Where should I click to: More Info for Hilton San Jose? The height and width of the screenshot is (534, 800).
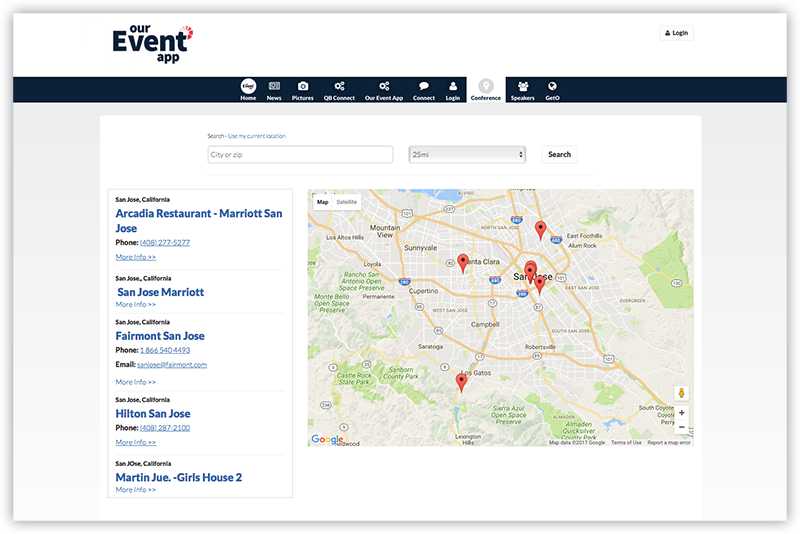pyautogui.click(x=136, y=442)
